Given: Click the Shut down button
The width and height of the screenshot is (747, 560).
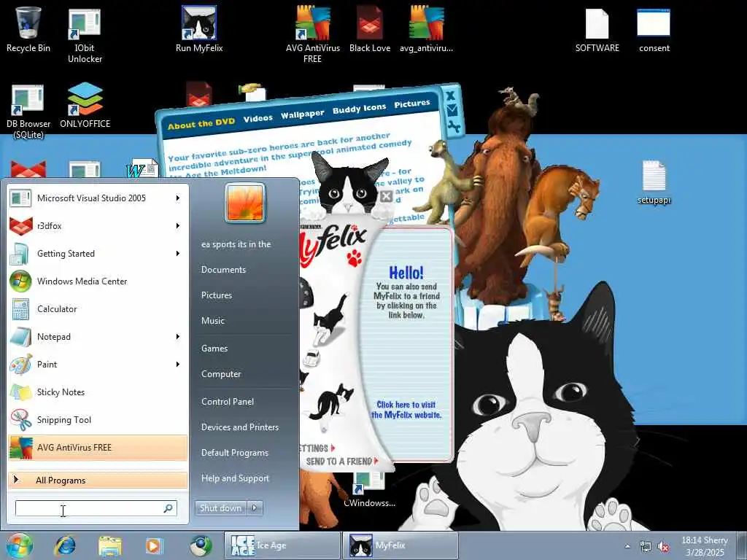Looking at the screenshot, I should [x=220, y=508].
